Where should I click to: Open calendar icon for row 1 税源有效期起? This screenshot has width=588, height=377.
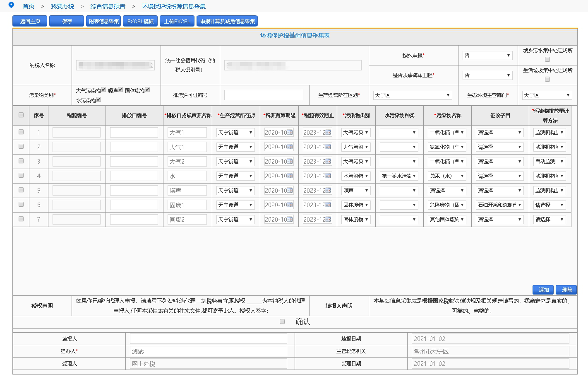click(290, 133)
